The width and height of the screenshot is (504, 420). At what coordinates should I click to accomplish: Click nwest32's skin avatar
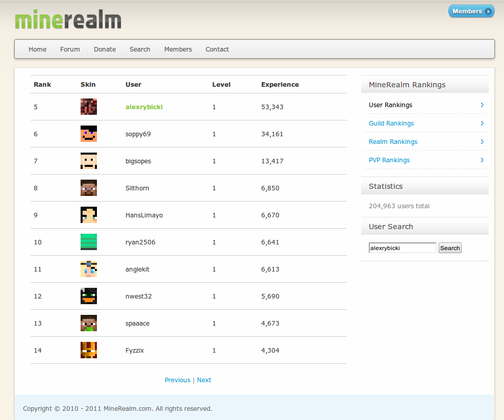88,296
